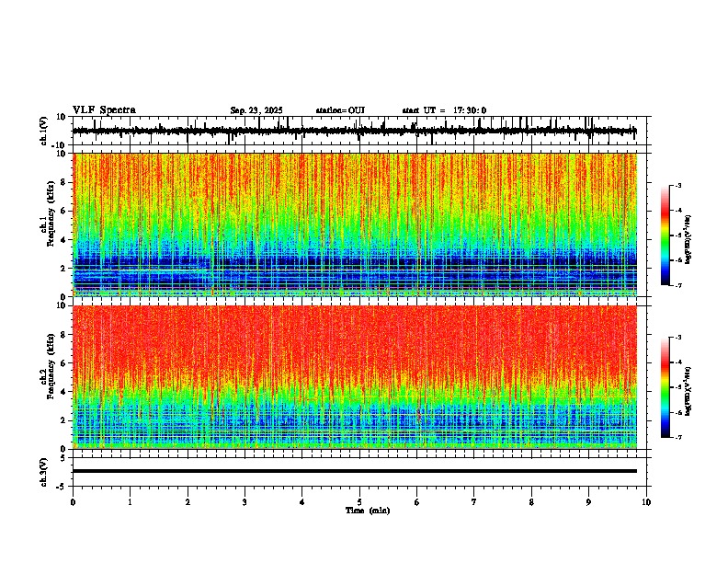The width and height of the screenshot is (728, 563).
Task: Click inside the ch.2 spectrogram plot
Action: click(x=354, y=377)
